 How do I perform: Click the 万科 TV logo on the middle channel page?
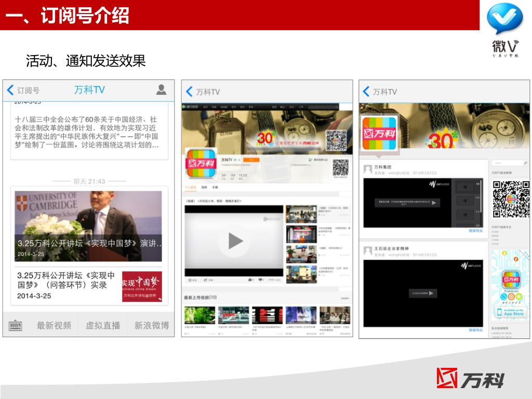click(x=201, y=163)
